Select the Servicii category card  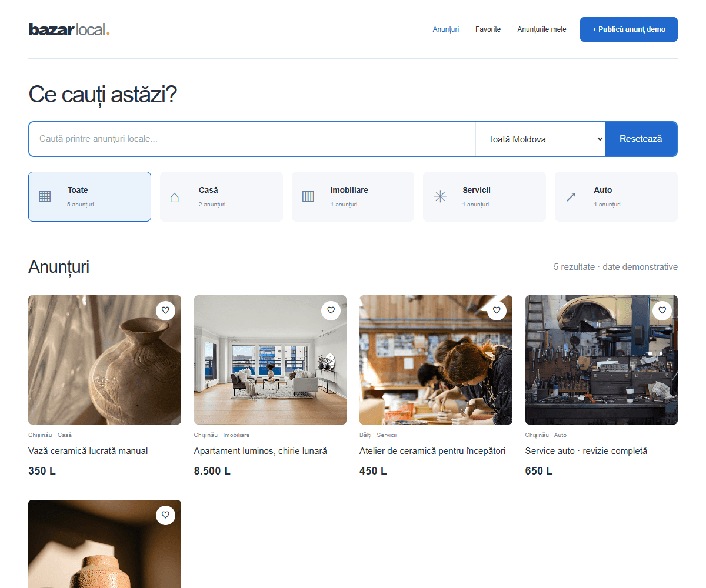click(x=484, y=196)
